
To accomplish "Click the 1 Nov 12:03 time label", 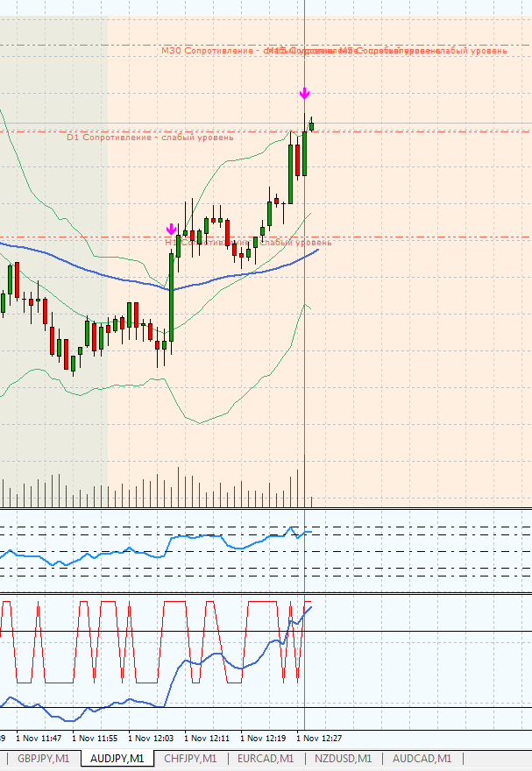I will [151, 738].
